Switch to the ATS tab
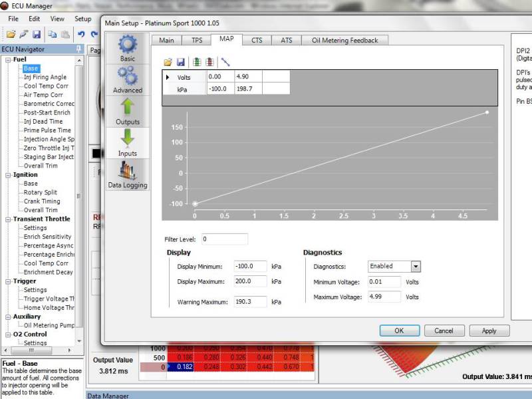The image size is (532, 399). coord(287,41)
